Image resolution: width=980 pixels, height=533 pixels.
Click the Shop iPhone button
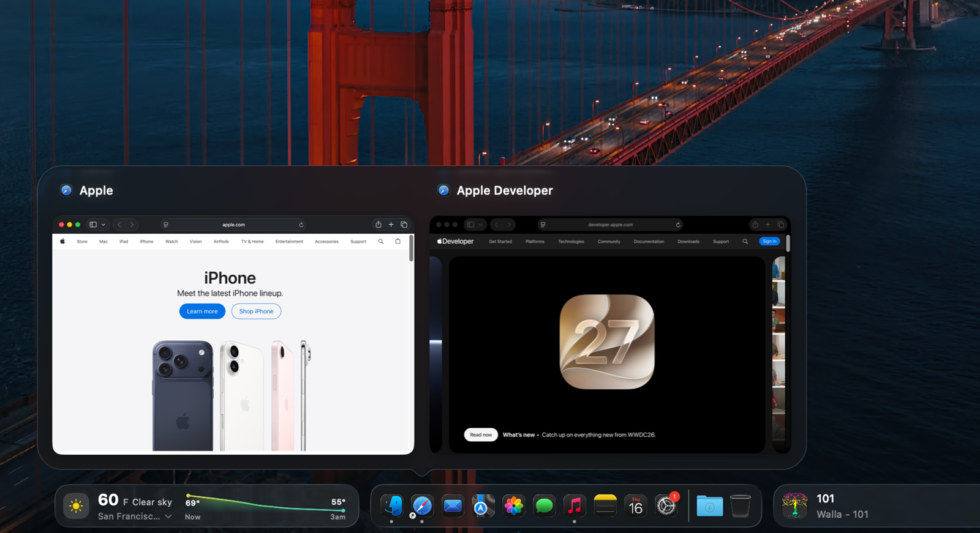point(256,311)
